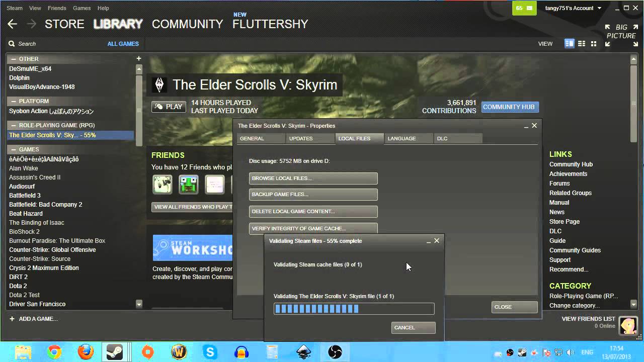Switch library to list view icon
Viewport: 644px width, 362px height.
[x=582, y=44]
